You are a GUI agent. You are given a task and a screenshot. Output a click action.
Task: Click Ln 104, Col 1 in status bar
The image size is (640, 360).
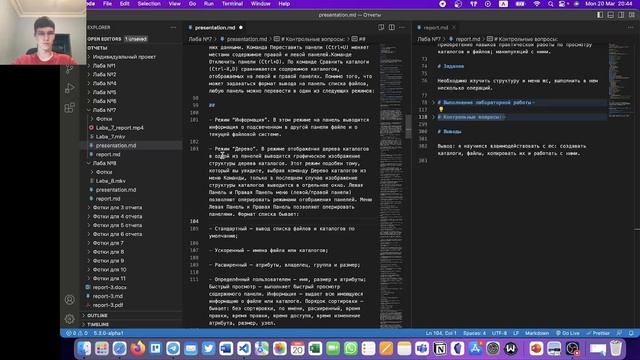point(441,333)
